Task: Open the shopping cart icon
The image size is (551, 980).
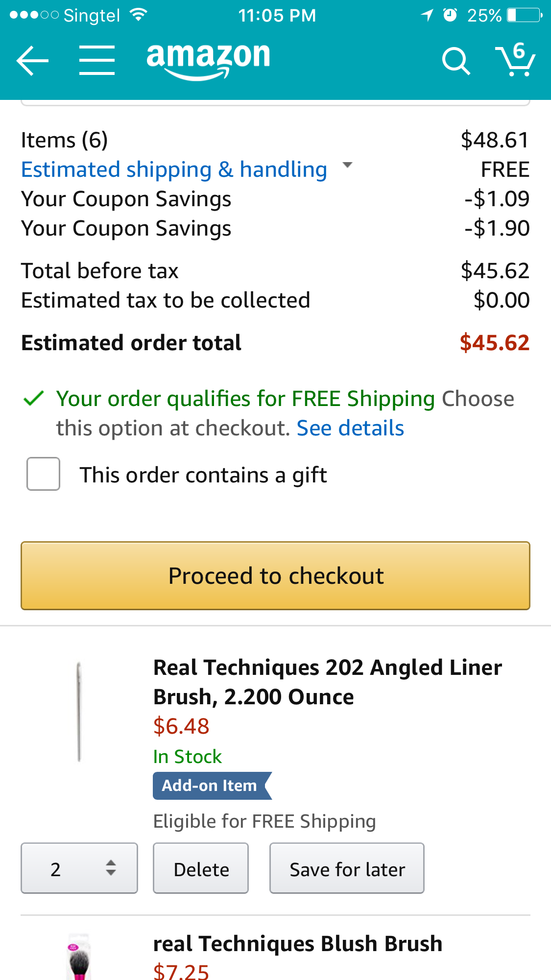Action: point(515,59)
